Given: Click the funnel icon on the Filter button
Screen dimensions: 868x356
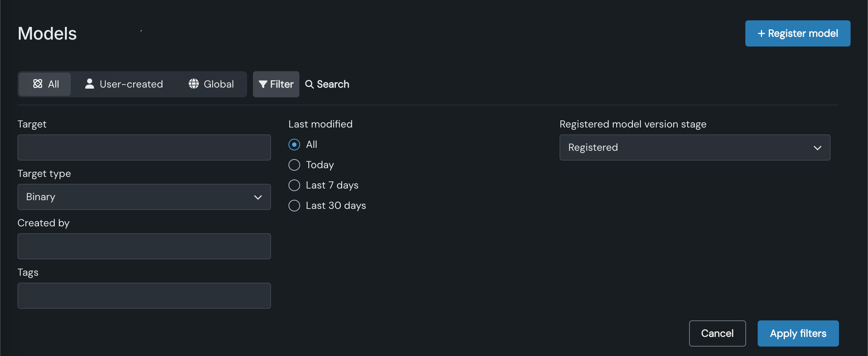Looking at the screenshot, I should click(263, 84).
